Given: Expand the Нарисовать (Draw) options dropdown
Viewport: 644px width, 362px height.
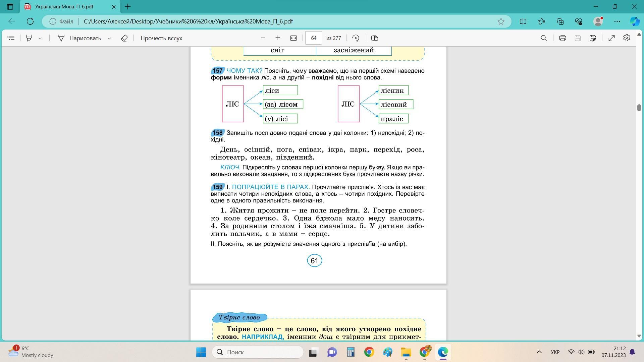Looking at the screenshot, I should pos(109,38).
